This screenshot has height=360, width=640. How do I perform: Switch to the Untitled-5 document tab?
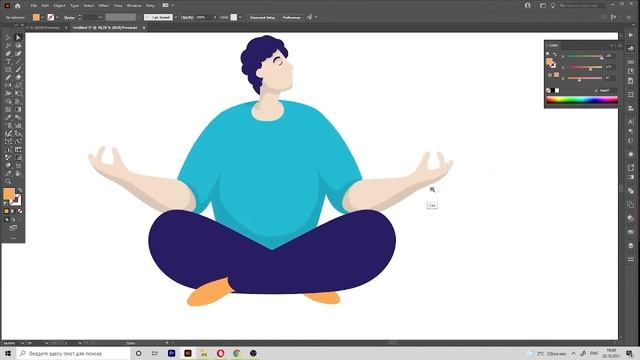105,28
